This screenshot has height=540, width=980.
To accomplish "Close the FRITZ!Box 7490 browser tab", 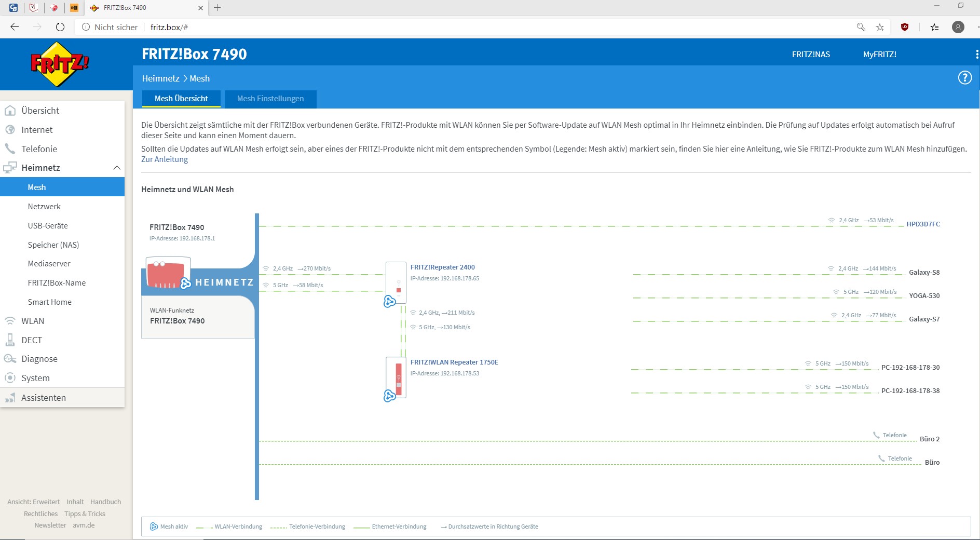I will [x=200, y=8].
